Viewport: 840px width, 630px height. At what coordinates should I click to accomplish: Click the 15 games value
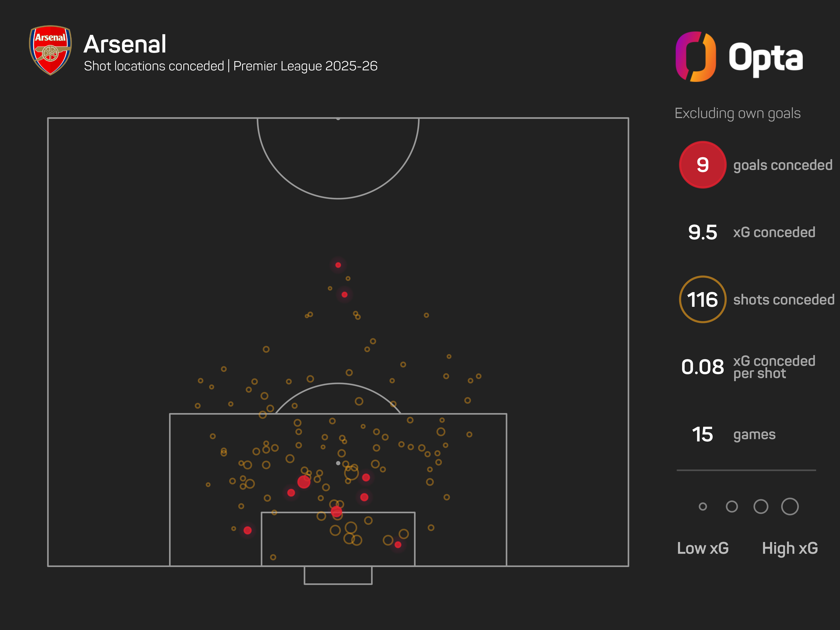coord(702,434)
